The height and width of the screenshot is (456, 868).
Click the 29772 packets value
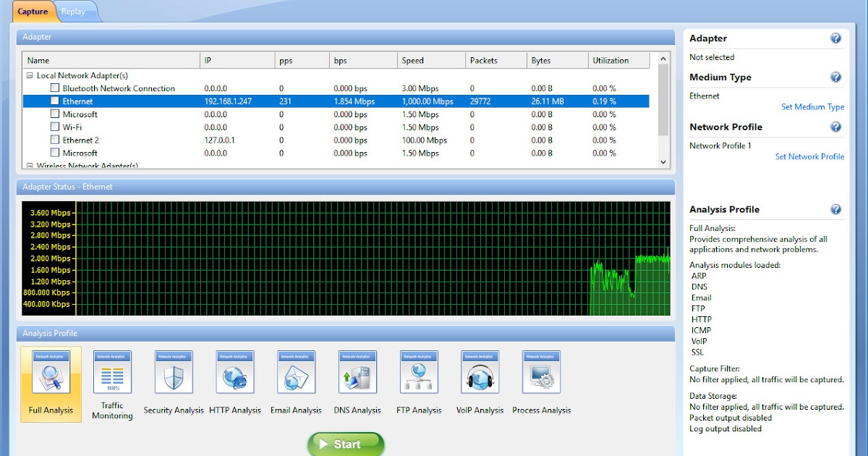480,101
